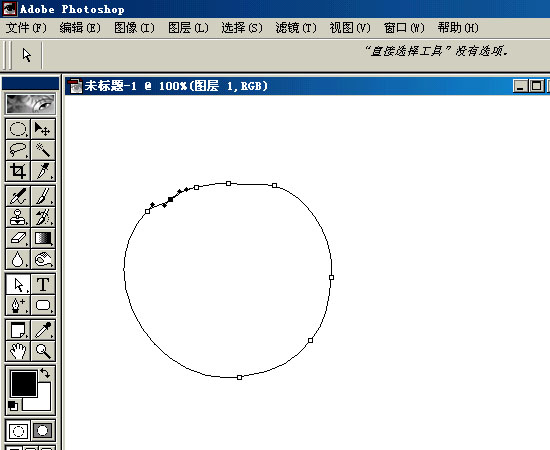Pick the Gradient tool
Viewport: 550px width, 450px height.
point(43,238)
